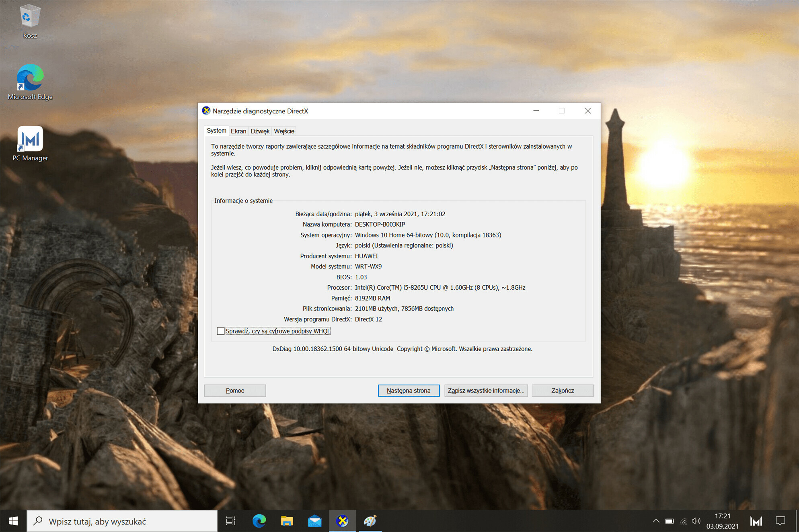Switch to the Paint app on the taskbar
This screenshot has width=799, height=532.
pos(370,521)
